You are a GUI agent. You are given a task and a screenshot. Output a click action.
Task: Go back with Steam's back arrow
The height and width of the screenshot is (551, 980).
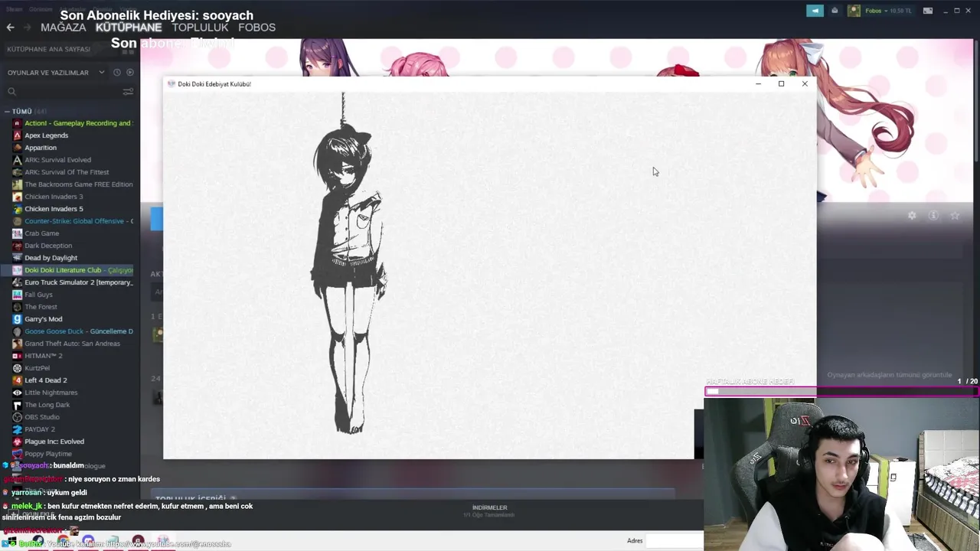click(x=10, y=28)
